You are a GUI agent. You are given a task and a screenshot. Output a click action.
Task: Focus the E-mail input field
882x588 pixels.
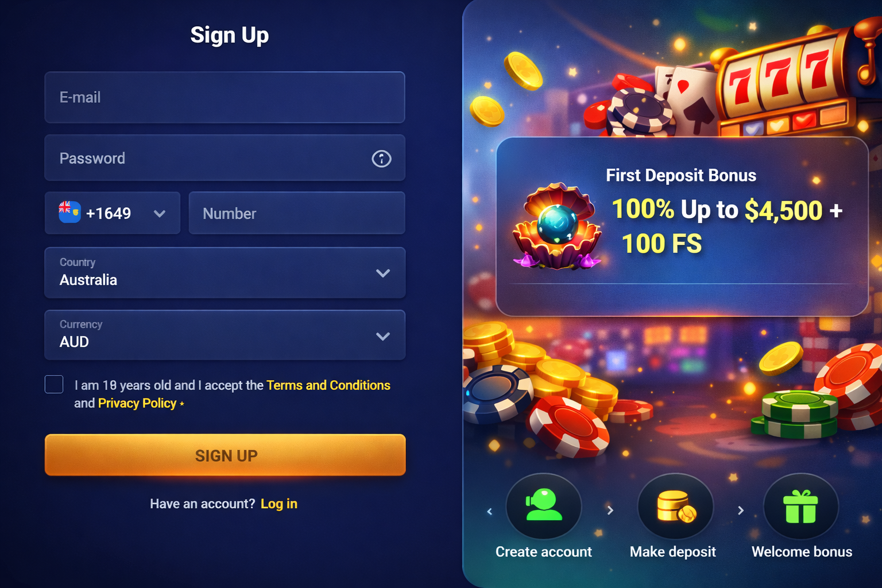tap(225, 98)
